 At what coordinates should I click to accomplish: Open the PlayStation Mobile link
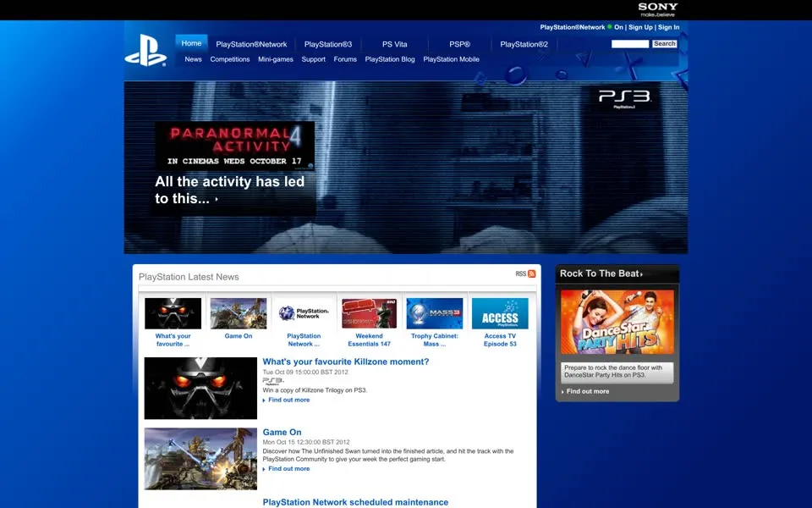tap(451, 59)
